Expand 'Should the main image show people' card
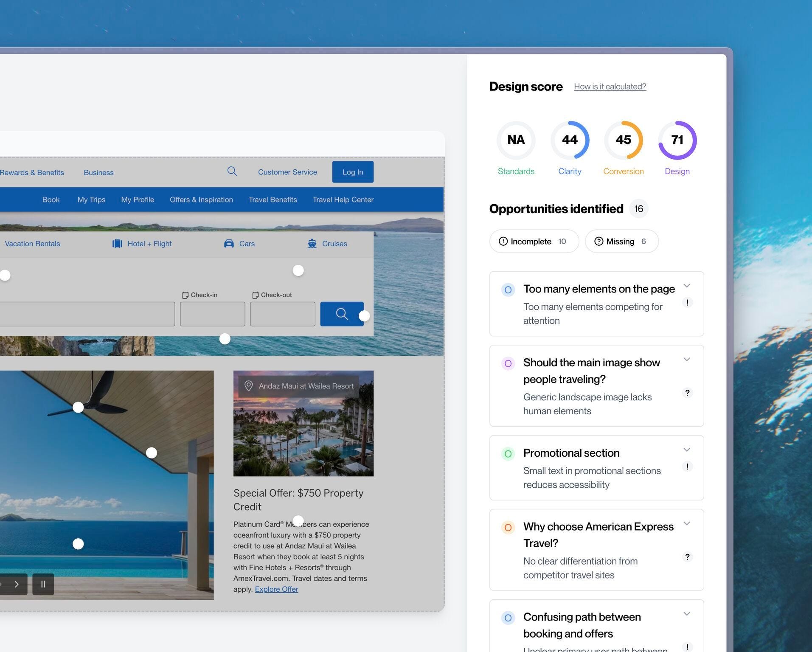The height and width of the screenshot is (652, 812). [x=687, y=359]
